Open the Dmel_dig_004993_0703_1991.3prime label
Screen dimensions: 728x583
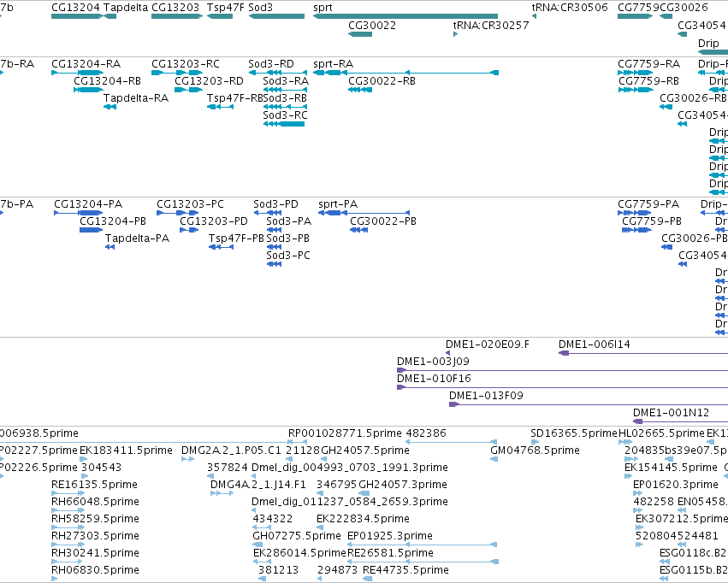(350, 468)
